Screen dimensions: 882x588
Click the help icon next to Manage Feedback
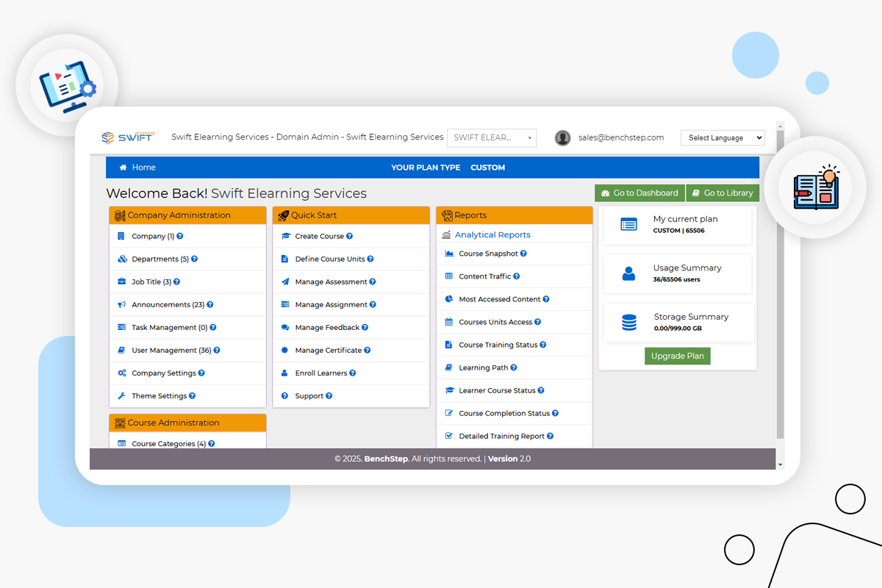coord(365,328)
